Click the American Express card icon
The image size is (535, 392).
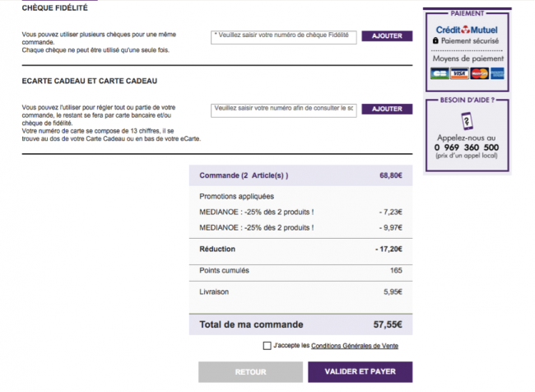497,73
